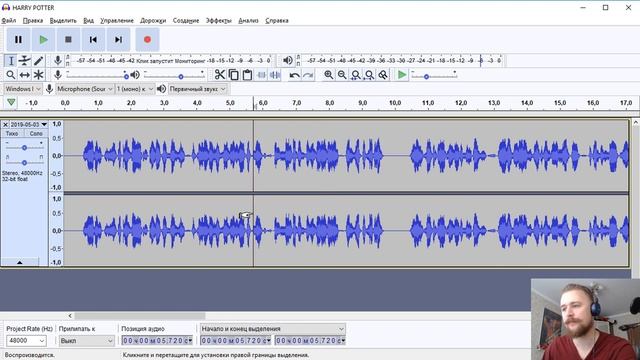Click the playback meter speaker icon
This screenshot has height=360, width=640.
click(x=288, y=61)
